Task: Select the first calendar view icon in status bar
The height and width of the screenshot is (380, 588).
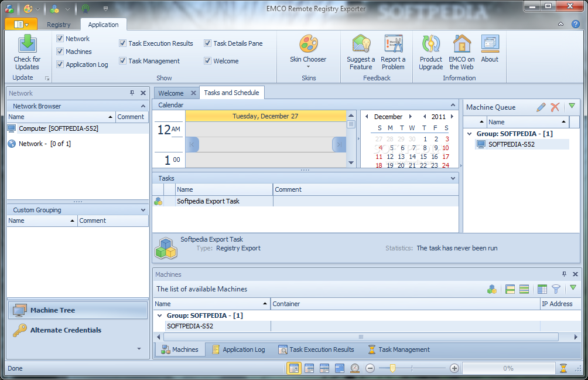Action: click(x=294, y=368)
